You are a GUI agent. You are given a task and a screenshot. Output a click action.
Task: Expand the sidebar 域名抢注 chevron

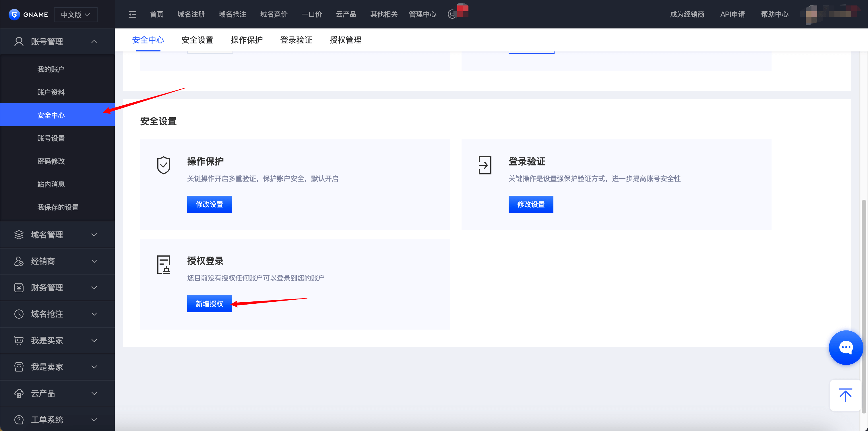94,314
